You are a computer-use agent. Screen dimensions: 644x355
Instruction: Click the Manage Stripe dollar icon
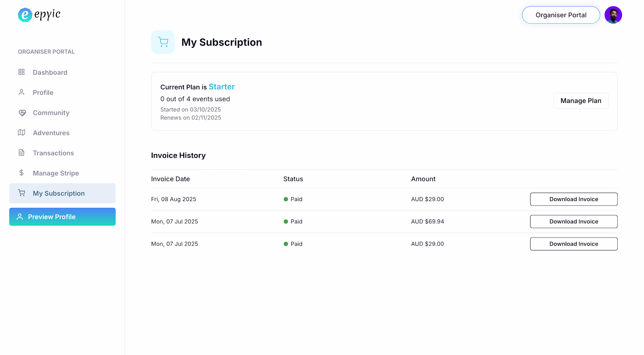[x=22, y=173]
